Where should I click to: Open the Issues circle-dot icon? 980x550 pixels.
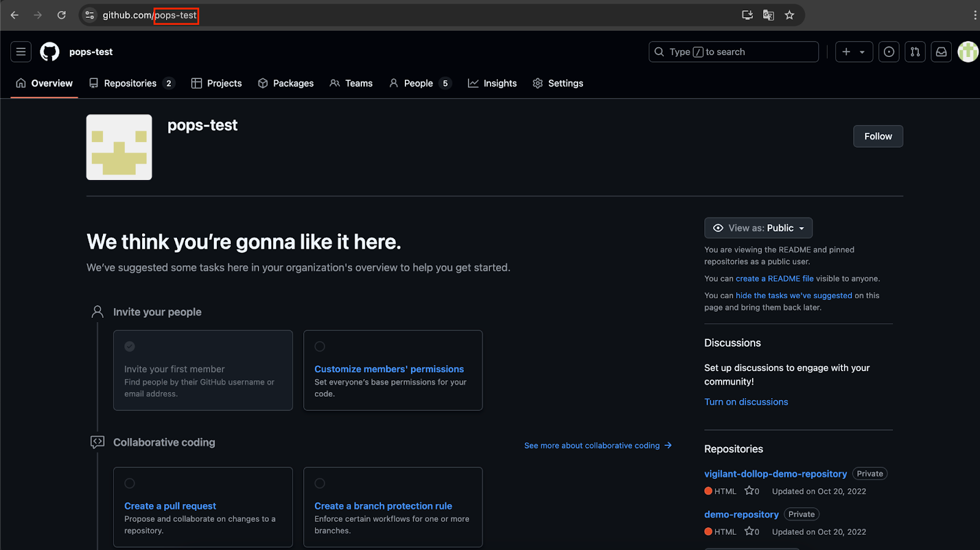[x=889, y=52]
